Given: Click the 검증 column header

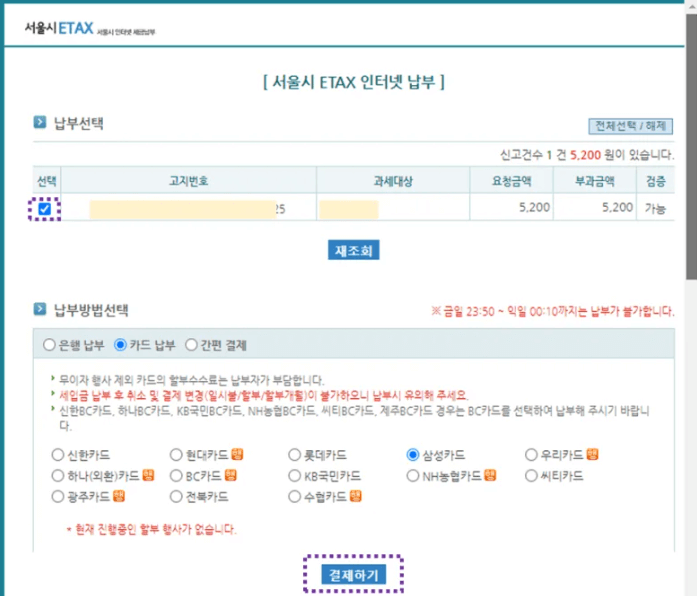Looking at the screenshot, I should (656, 180).
